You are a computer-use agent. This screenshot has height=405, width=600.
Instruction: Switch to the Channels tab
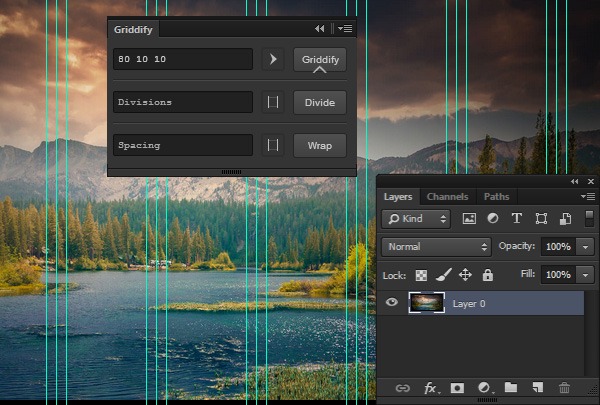point(446,197)
